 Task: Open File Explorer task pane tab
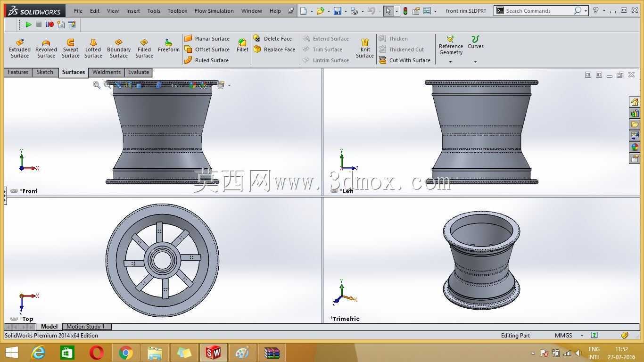tap(635, 124)
